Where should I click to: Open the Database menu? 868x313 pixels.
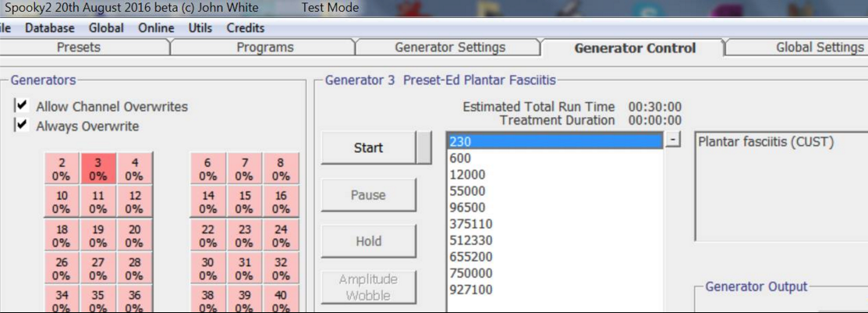pos(50,27)
